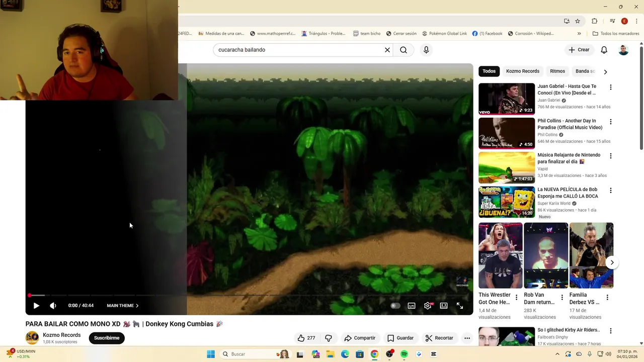The image size is (644, 362).
Task: Show hidden bookmarks with double chevron
Action: (x=579, y=34)
